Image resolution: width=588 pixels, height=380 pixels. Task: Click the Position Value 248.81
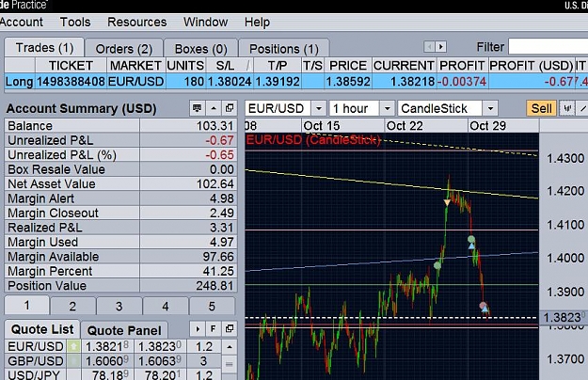pos(215,286)
